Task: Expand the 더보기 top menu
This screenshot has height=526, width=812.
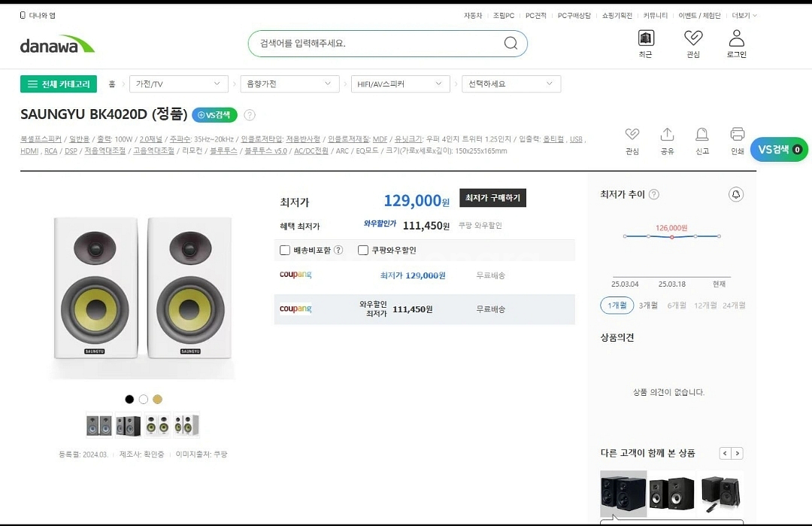Action: (x=744, y=16)
